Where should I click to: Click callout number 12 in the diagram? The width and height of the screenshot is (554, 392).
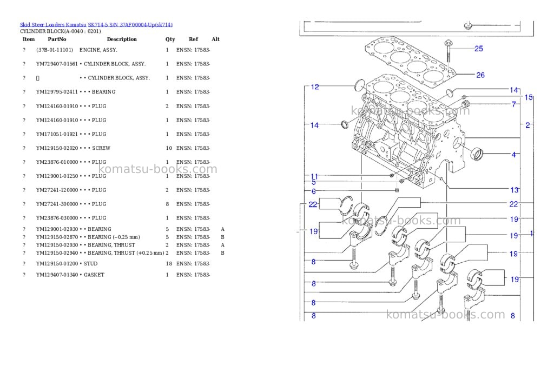pyautogui.click(x=315, y=87)
